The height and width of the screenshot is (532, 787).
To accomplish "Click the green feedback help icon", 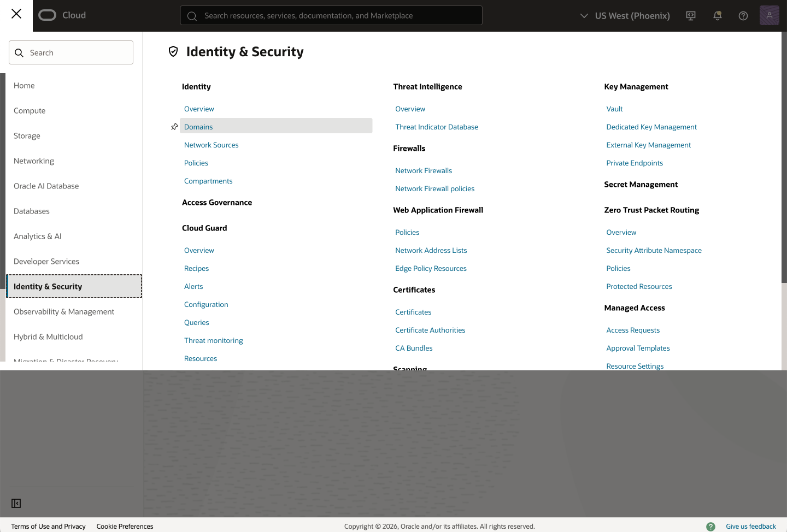I will click(x=710, y=527).
